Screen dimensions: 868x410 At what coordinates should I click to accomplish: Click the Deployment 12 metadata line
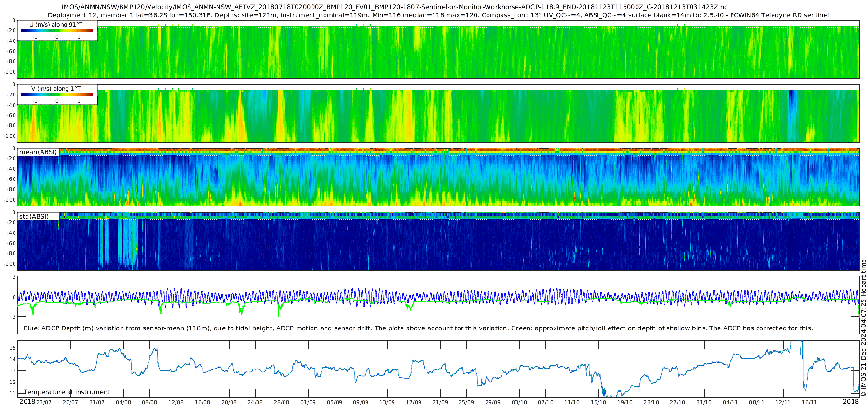click(x=438, y=15)
